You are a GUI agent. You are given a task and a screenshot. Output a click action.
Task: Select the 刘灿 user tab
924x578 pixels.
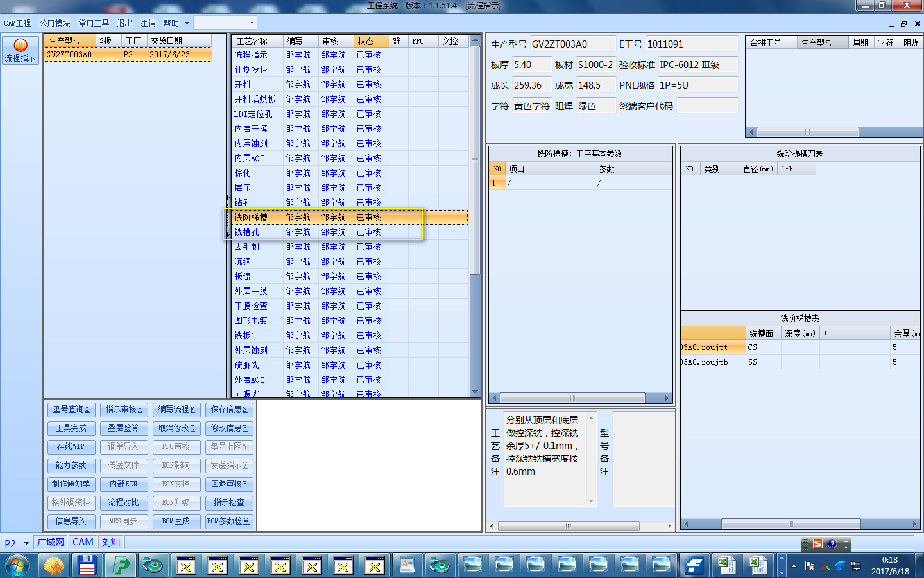(111, 542)
